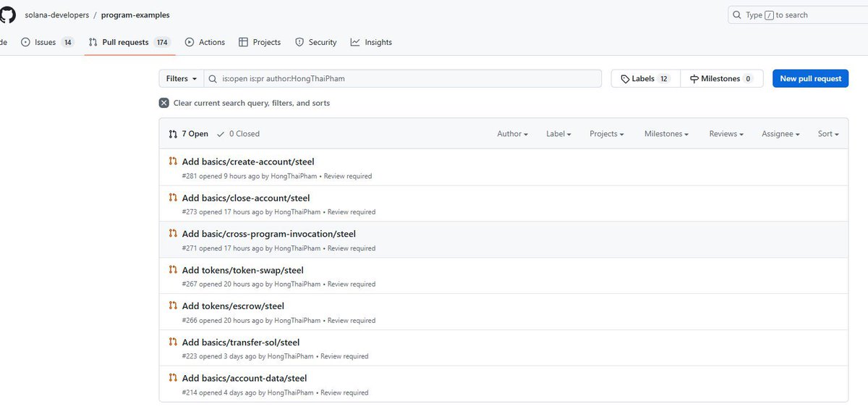Click Review required on PR #267
The width and height of the screenshot is (868, 412).
[x=352, y=285]
